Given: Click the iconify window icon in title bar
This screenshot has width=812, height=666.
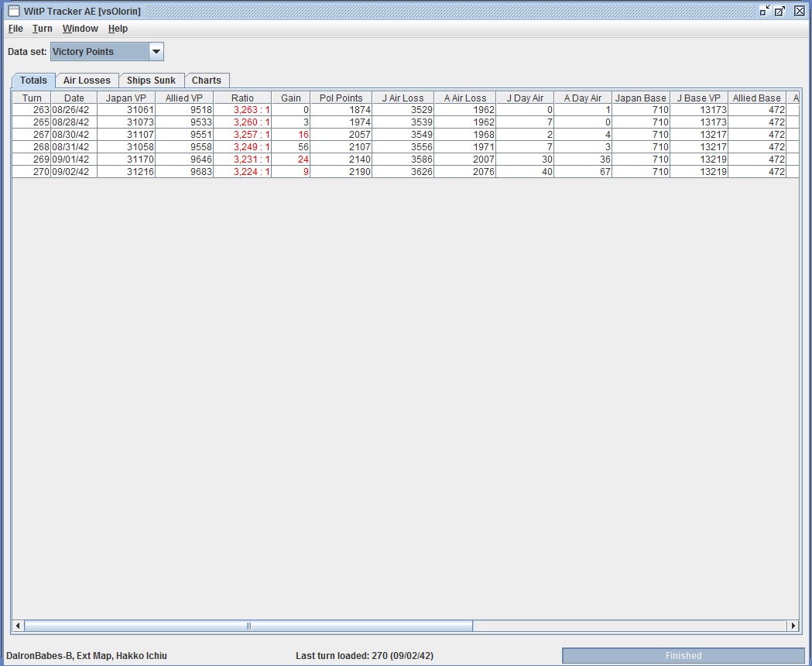Looking at the screenshot, I should (x=765, y=11).
